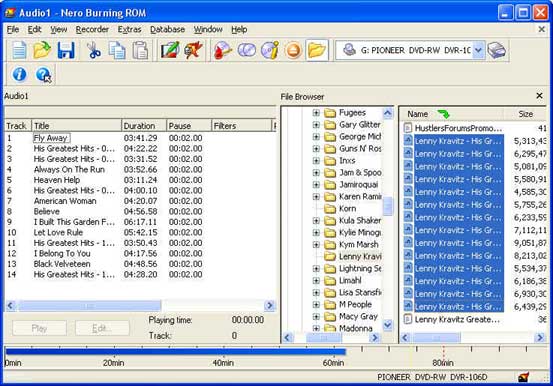Expand the Kula Shaker folder
Screen dimensions: 553x386
pyautogui.click(x=316, y=221)
